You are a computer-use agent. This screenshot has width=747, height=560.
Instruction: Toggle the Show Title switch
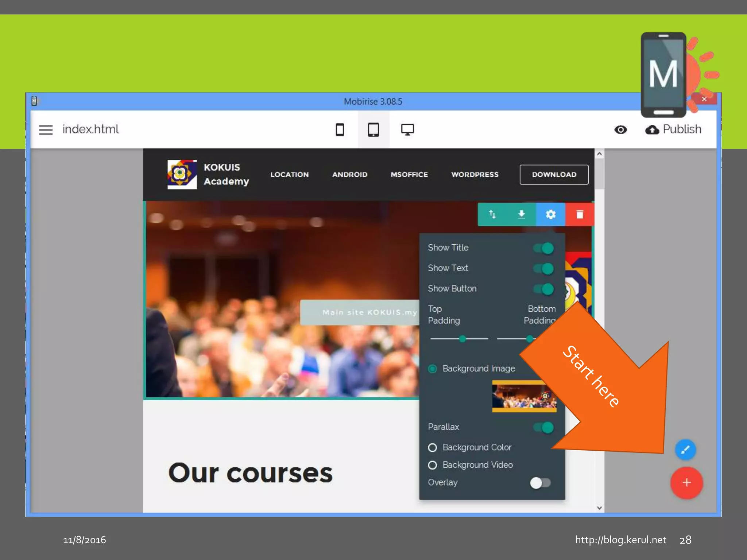click(543, 248)
